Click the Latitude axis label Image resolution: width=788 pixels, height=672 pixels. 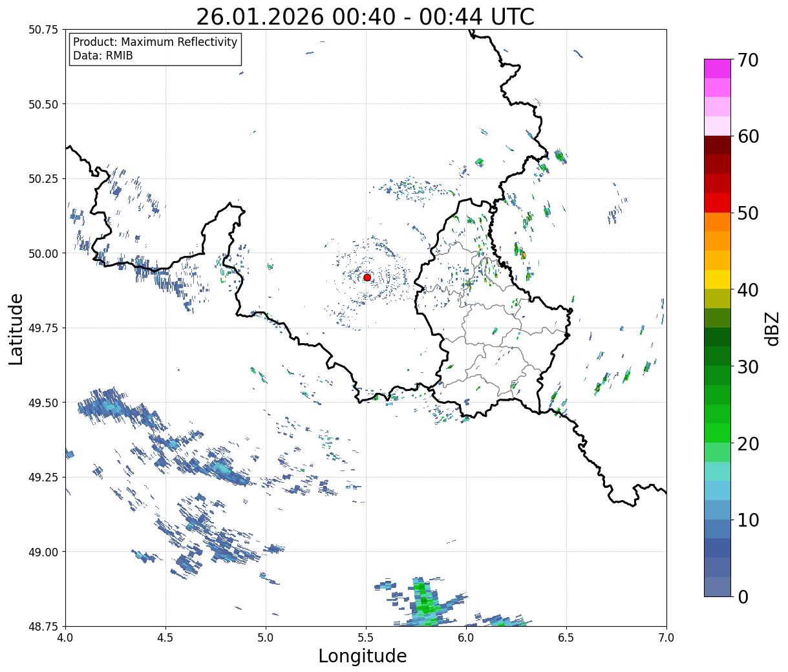(16, 328)
